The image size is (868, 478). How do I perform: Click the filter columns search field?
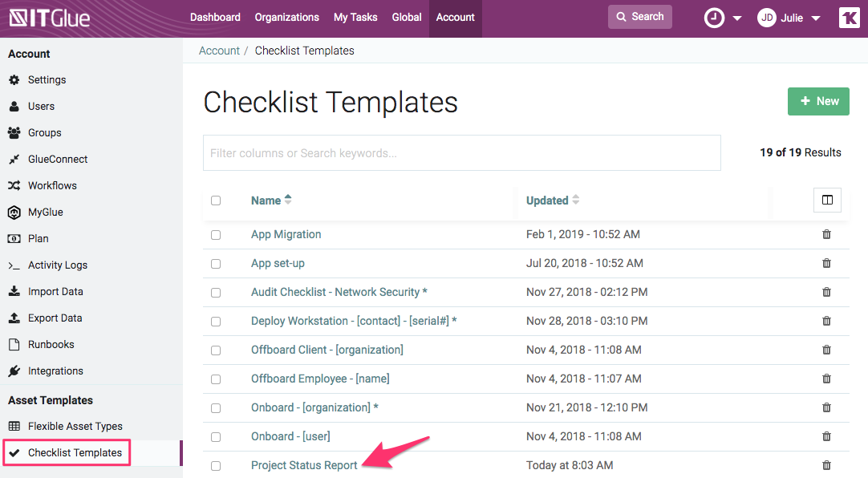pyautogui.click(x=461, y=153)
